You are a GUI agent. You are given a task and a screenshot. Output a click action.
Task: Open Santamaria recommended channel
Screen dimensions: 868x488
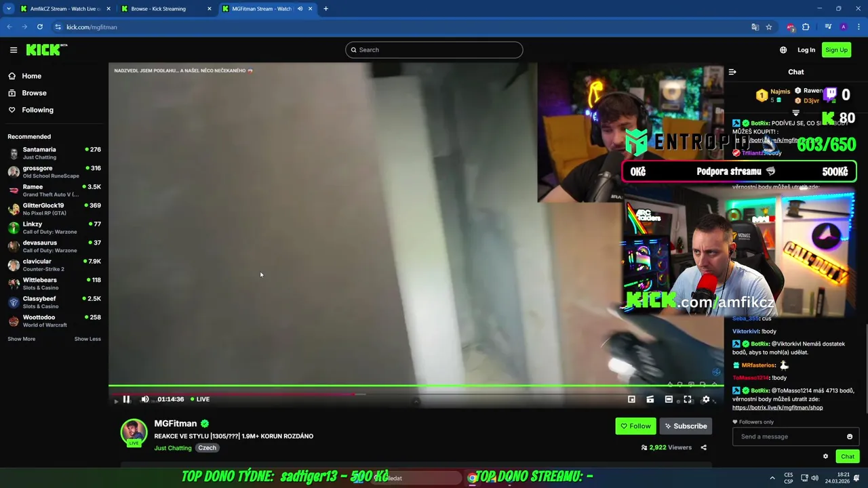pos(54,153)
